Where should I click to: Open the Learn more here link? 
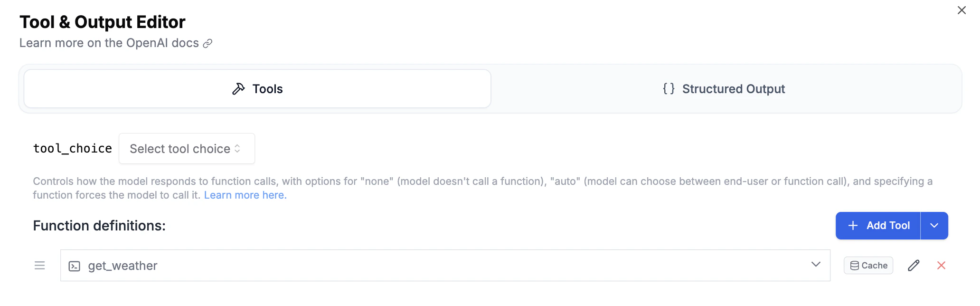point(245,195)
